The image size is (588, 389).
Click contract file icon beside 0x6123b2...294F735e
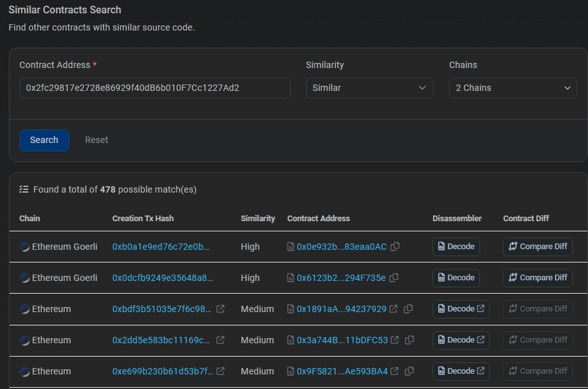coord(291,278)
